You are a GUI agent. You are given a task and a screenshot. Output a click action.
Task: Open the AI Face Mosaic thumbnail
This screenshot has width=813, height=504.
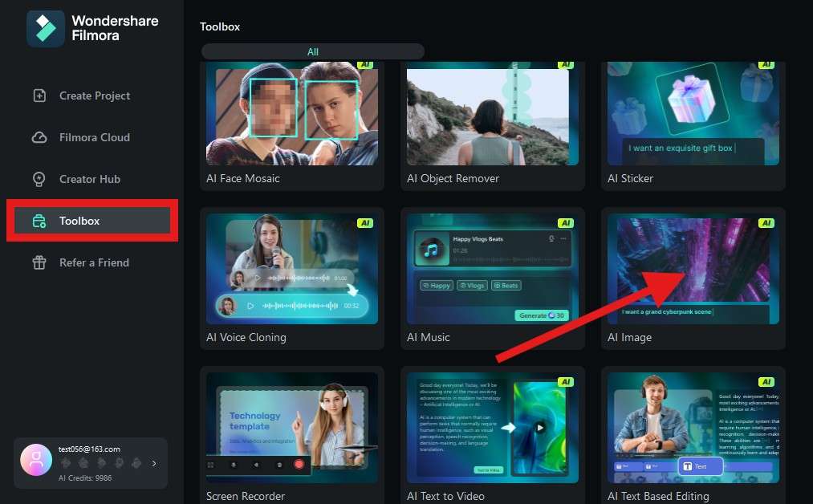(x=292, y=113)
